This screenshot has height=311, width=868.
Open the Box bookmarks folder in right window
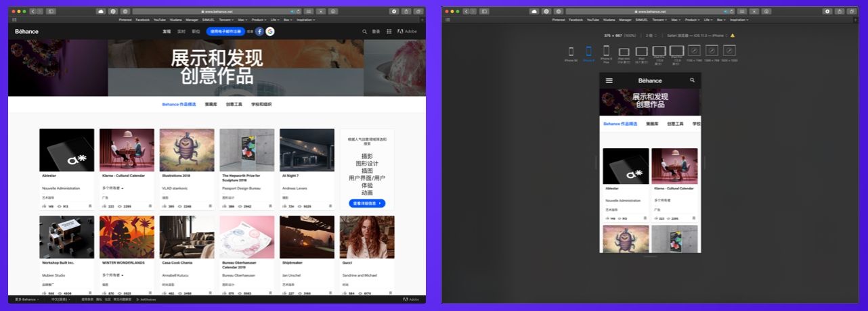[x=722, y=20]
